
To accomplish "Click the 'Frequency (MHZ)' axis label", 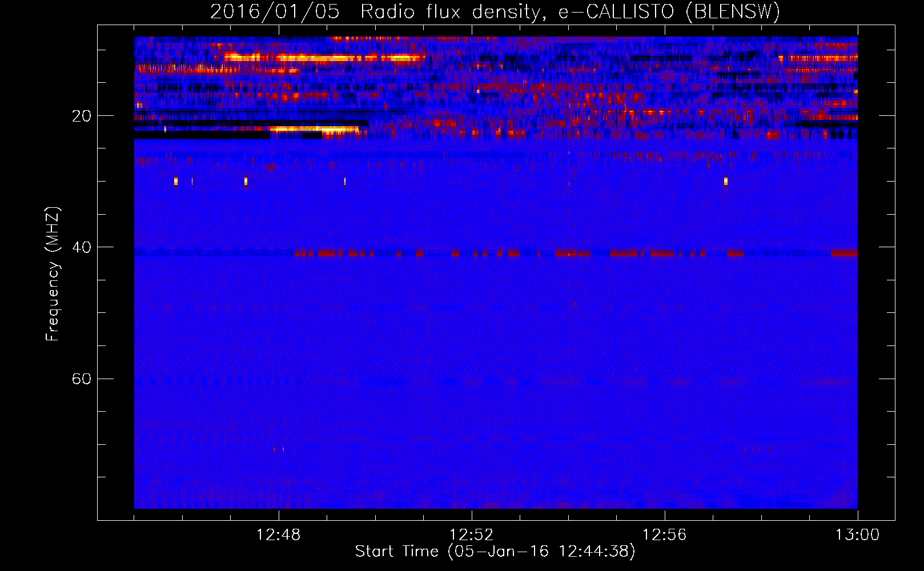I will click(x=52, y=274).
